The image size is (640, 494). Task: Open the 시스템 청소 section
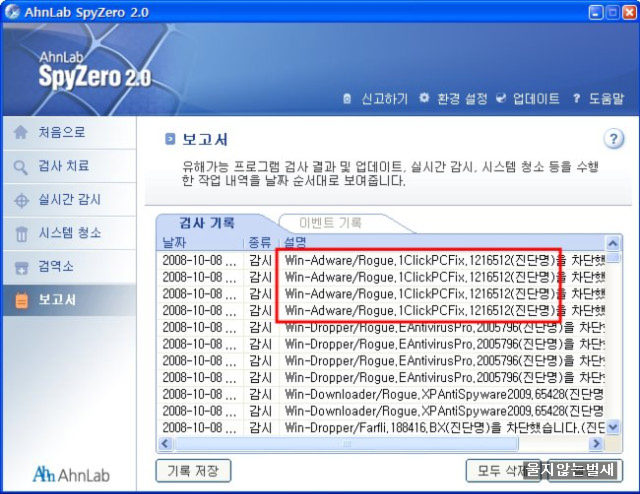point(69,233)
